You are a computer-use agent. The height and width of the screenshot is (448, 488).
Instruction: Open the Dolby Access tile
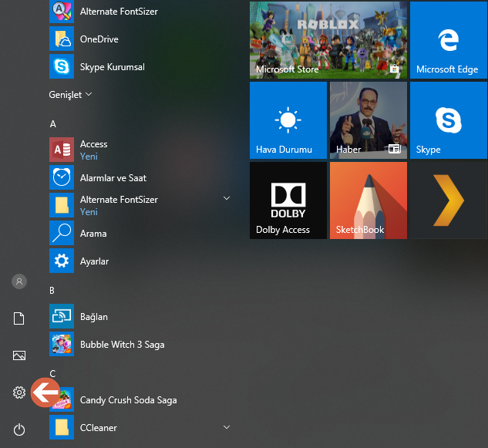[x=288, y=200]
